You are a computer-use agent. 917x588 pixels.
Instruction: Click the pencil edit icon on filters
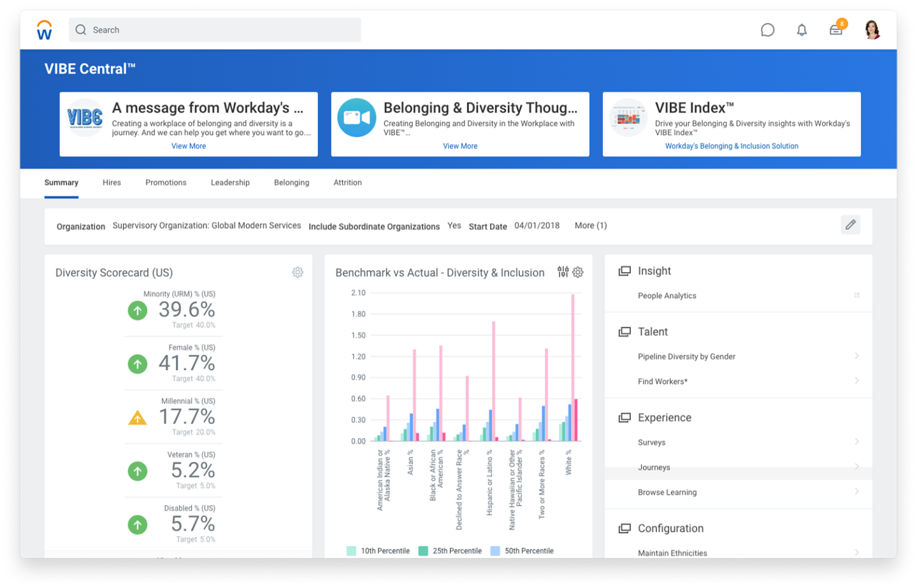coord(850,224)
